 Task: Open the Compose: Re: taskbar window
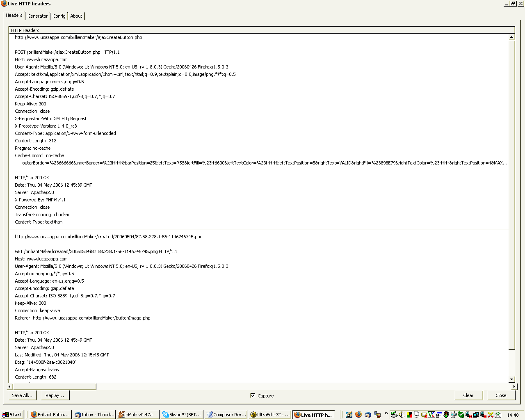pos(226,415)
